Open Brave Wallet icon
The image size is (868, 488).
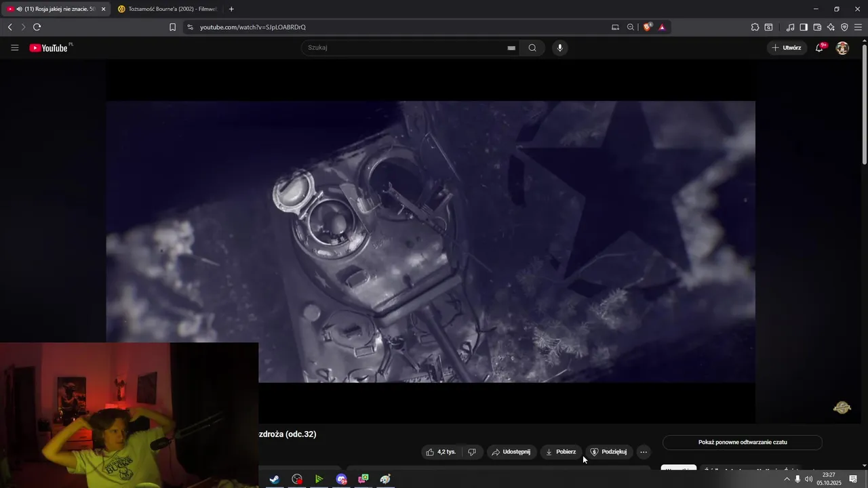point(817,27)
